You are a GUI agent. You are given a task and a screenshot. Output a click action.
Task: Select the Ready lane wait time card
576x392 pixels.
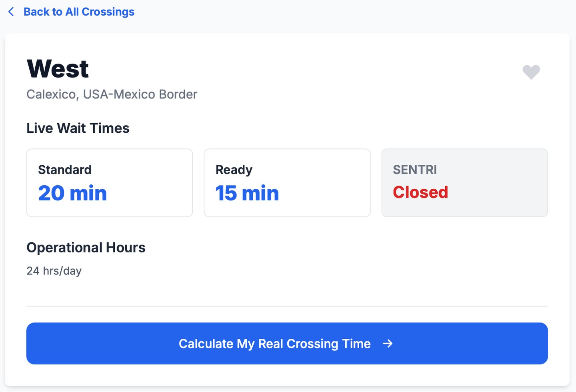(x=287, y=183)
